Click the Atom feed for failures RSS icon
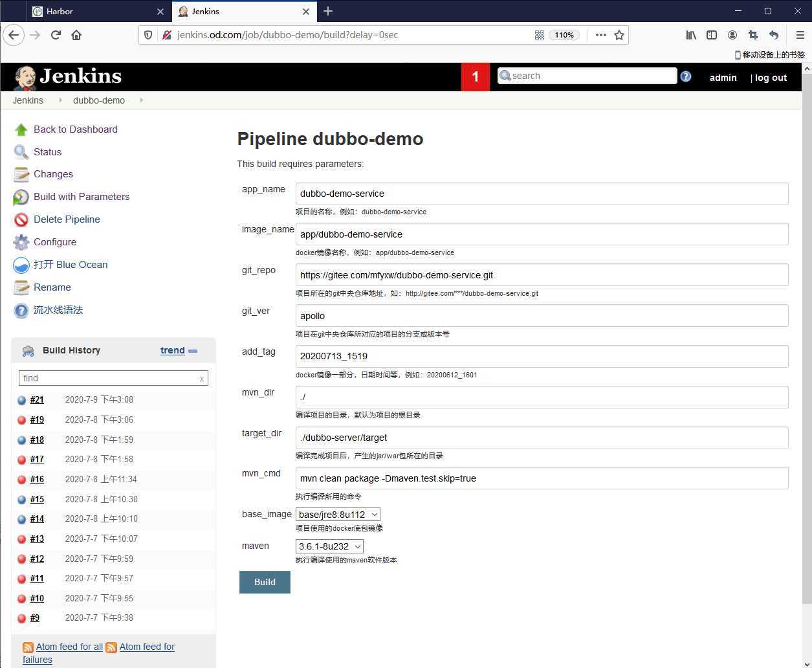The image size is (812, 668). click(x=111, y=647)
